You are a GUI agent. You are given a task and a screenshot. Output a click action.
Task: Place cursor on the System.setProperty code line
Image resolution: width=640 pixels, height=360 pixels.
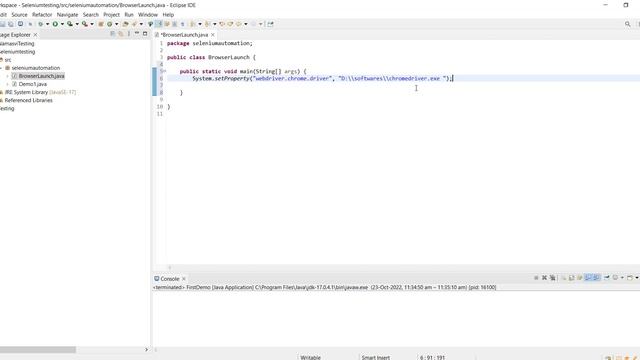tap(322, 78)
